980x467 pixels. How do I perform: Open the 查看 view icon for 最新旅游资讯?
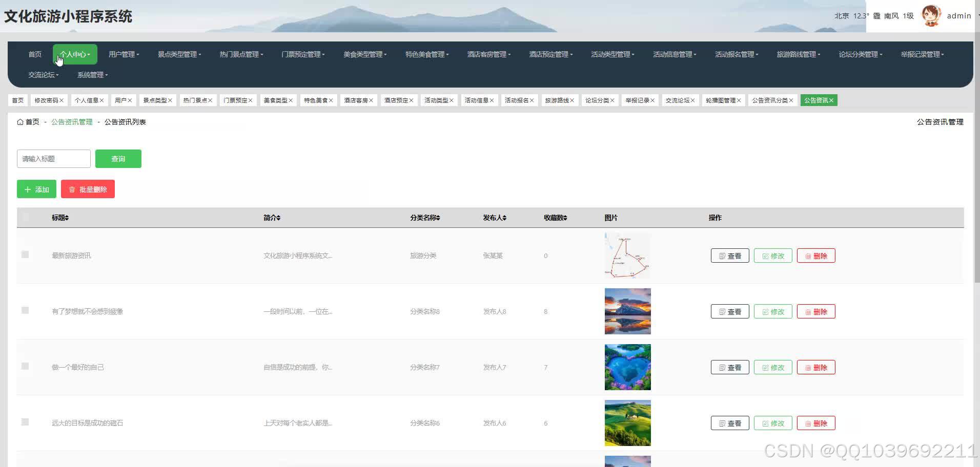(723, 256)
